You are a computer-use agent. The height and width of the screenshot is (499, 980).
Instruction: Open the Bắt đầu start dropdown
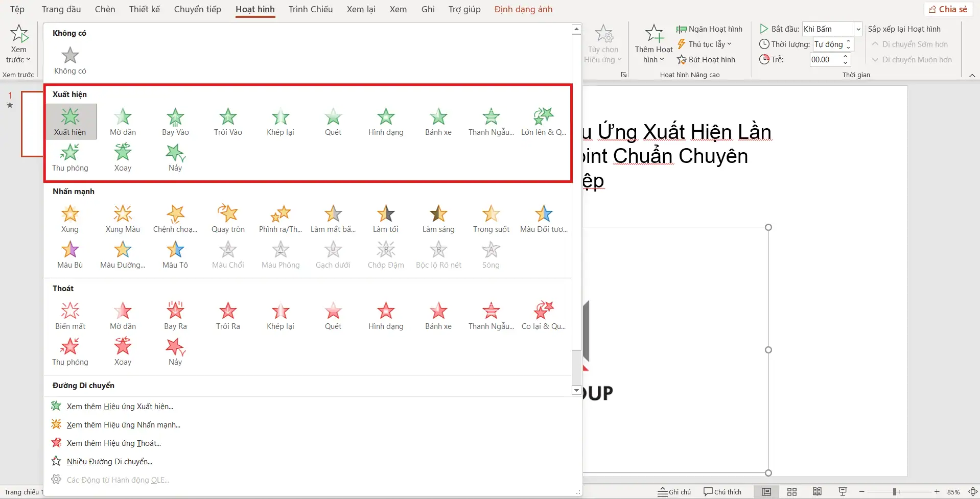858,29
